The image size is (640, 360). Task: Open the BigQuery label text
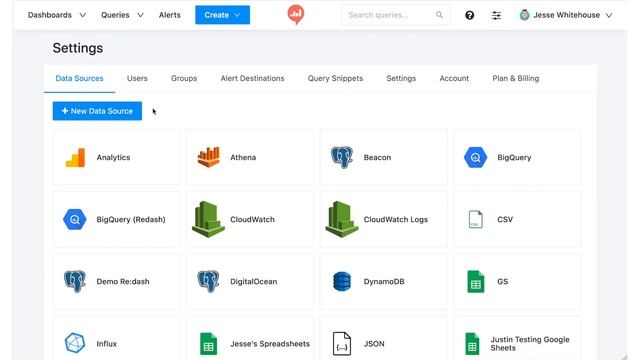[514, 158]
